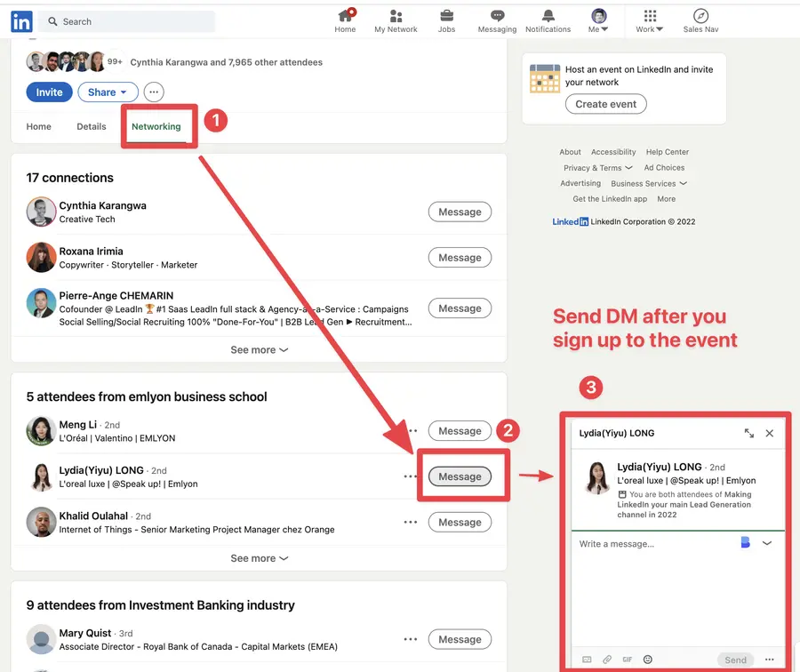Screen dimensions: 800x672
Task: Open the emoji picker in the chat
Action: [x=647, y=660]
